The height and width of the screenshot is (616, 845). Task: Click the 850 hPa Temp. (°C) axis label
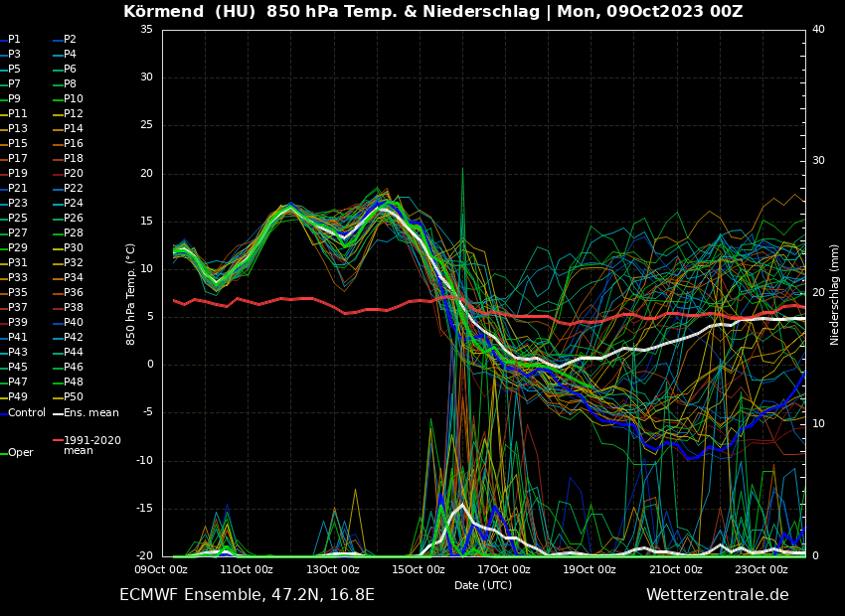(131, 294)
